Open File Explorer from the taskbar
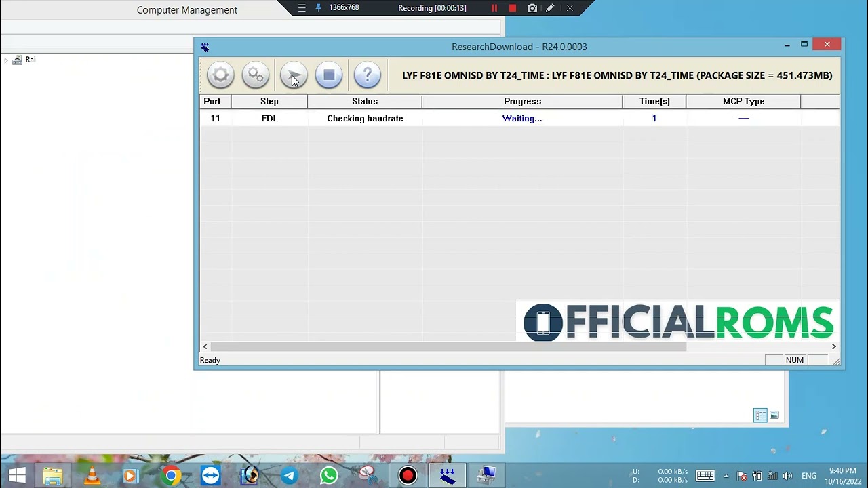Image resolution: width=868 pixels, height=488 pixels. (52, 476)
